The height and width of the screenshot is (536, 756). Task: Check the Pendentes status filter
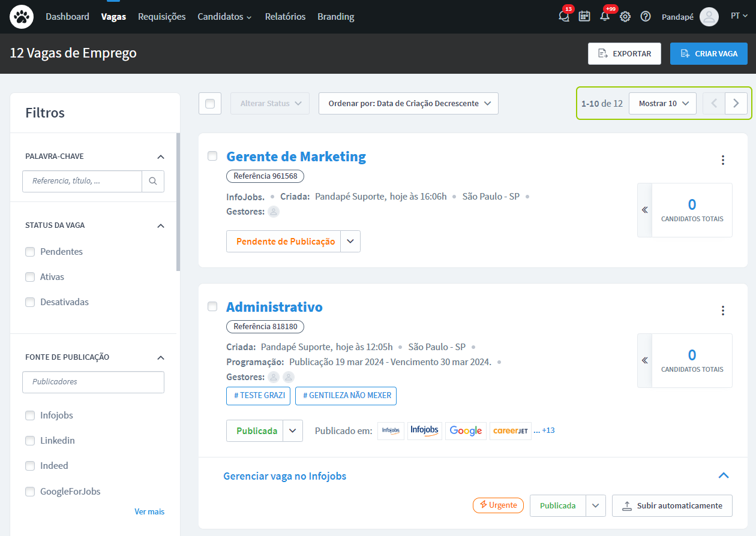pos(30,252)
